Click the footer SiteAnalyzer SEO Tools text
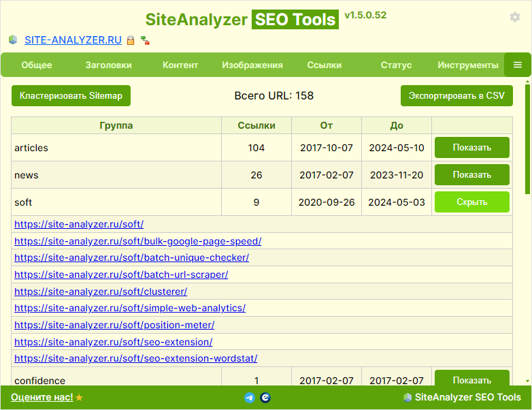 [467, 397]
